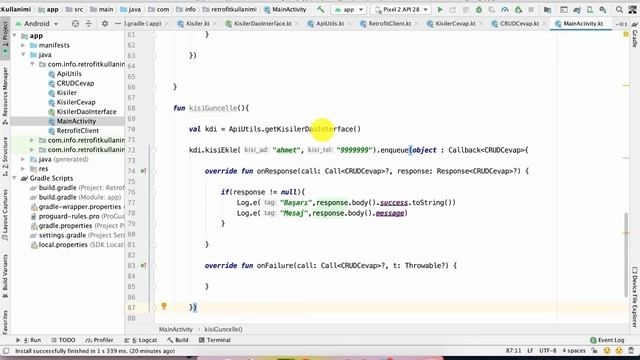Collapse the app module tree node

(15, 36)
